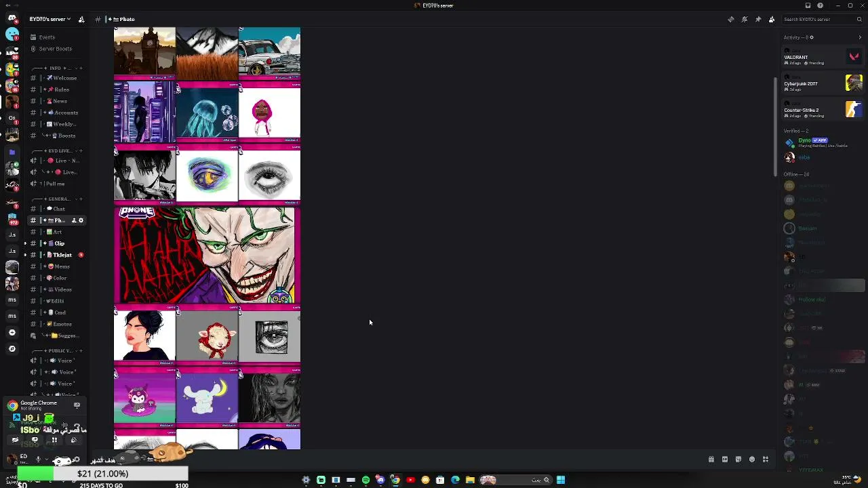Toggle microphone mute in user panel

38,460
